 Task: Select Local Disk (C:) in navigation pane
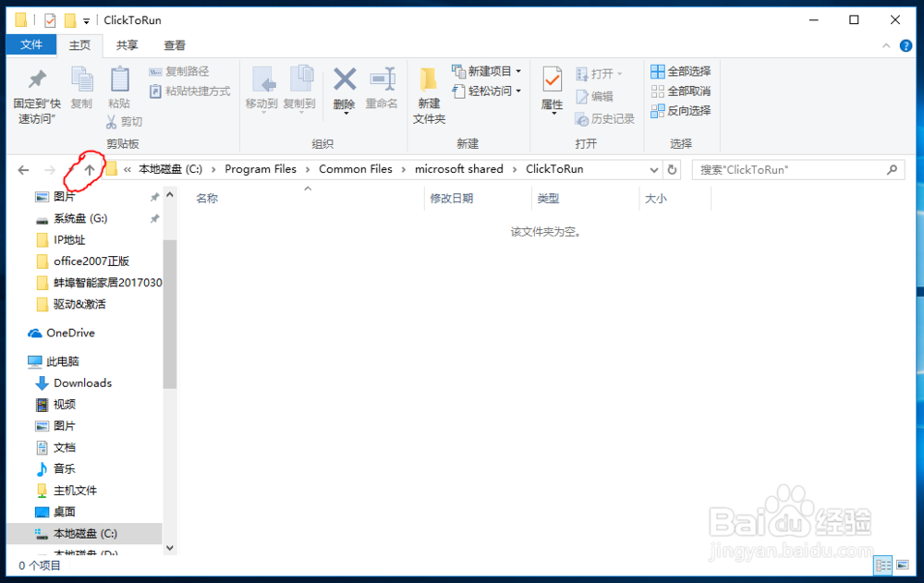pyautogui.click(x=86, y=533)
